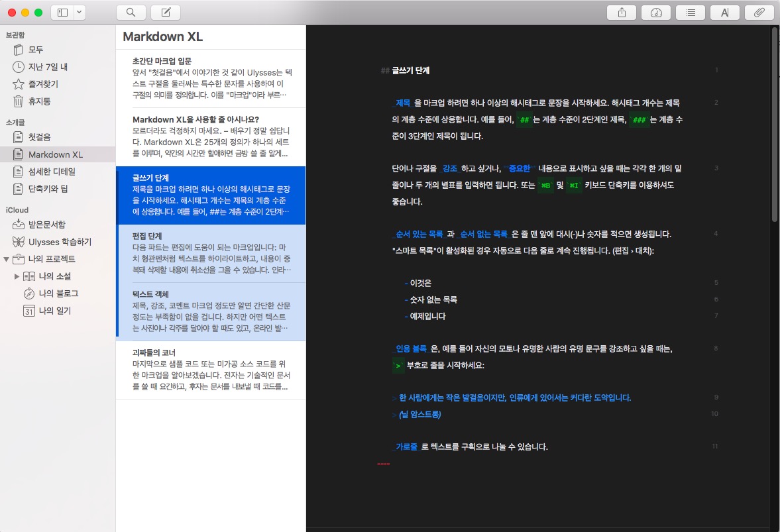Click the 인용 블록 tag
This screenshot has width=780, height=532.
411,349
